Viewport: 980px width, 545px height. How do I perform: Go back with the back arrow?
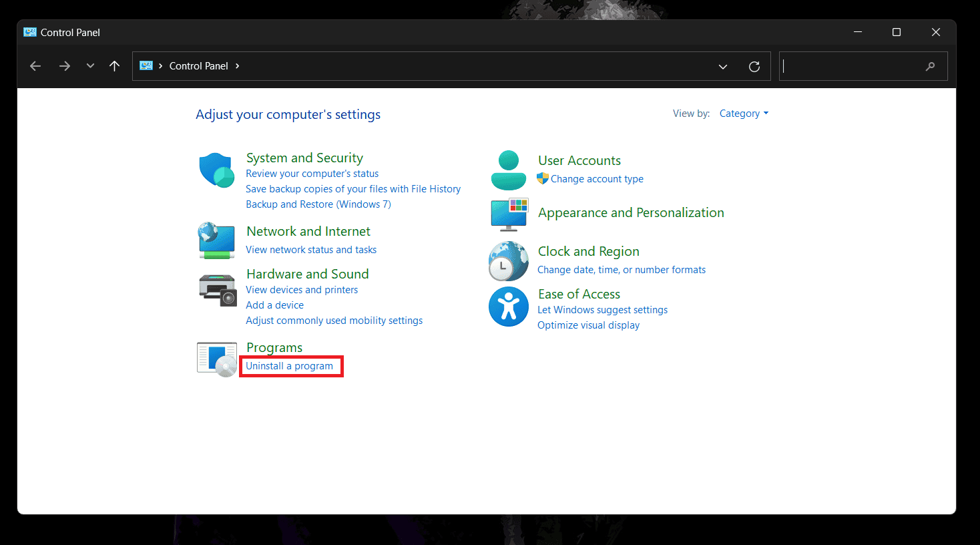pos(35,66)
